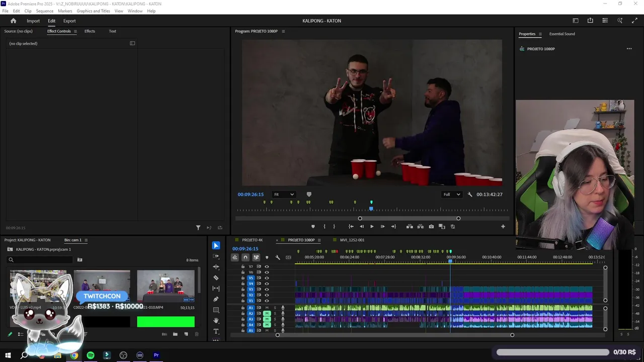Toggle Snap in Timeline magnet button

[x=246, y=257]
